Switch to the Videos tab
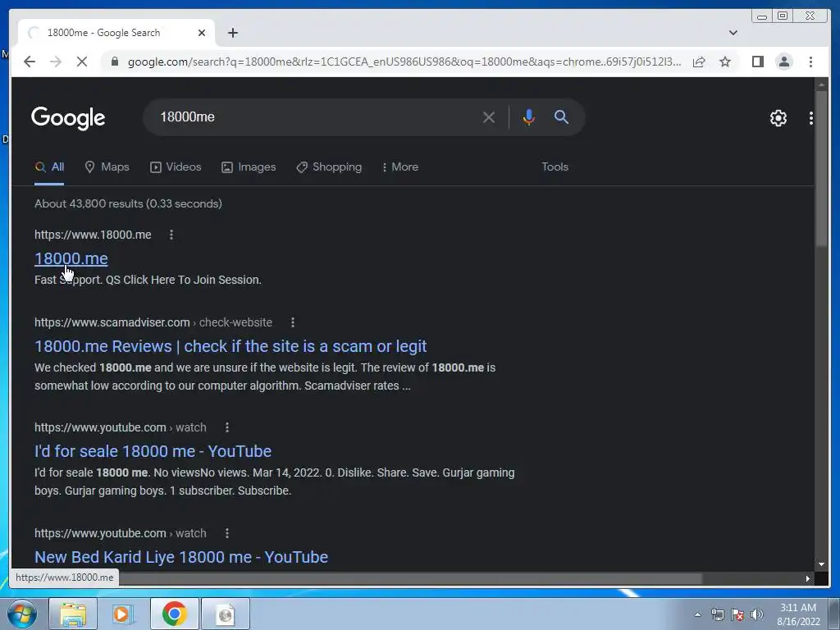This screenshot has height=630, width=840. click(176, 167)
